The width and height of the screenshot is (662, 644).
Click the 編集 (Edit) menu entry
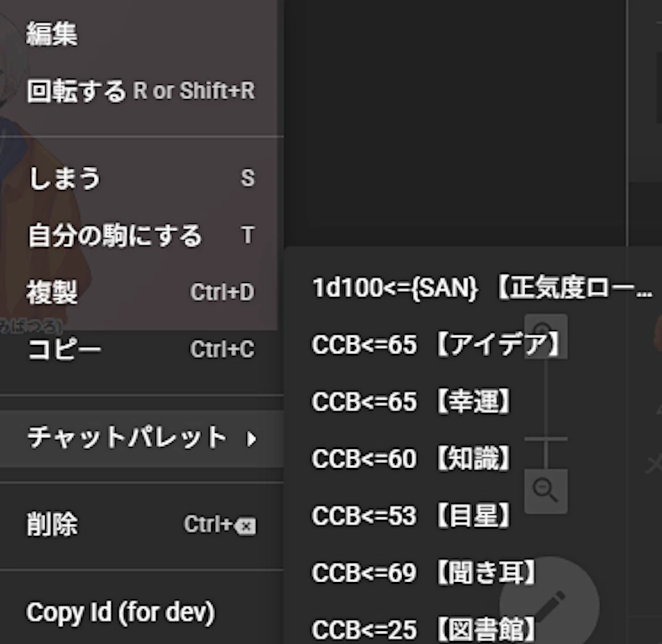pos(52,34)
